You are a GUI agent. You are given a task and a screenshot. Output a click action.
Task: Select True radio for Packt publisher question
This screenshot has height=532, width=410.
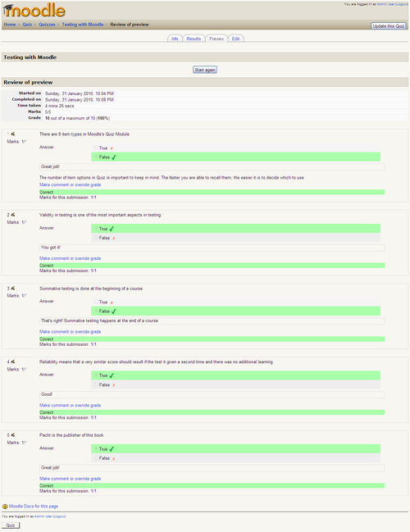(x=96, y=448)
